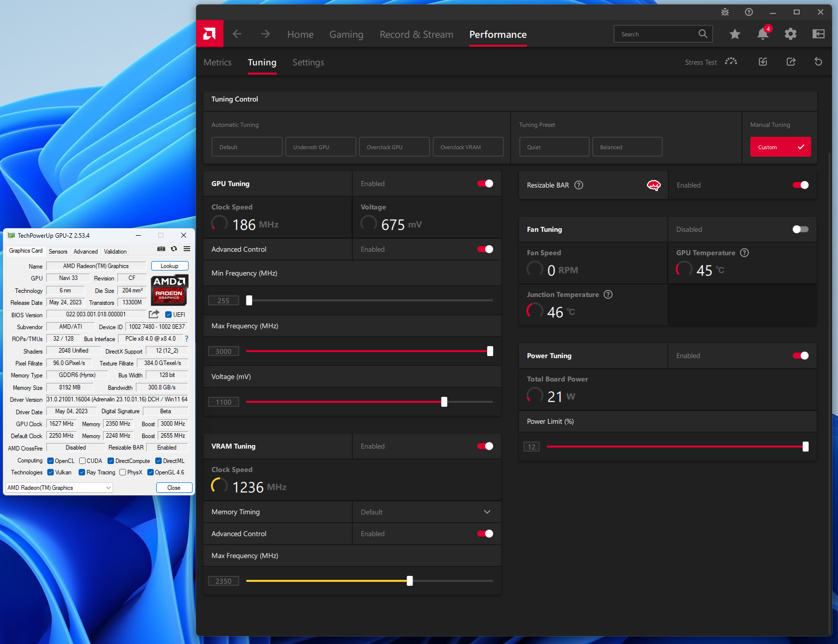Viewport: 838px width, 644px height.
Task: Click the reset tuning icon
Action: (819, 62)
